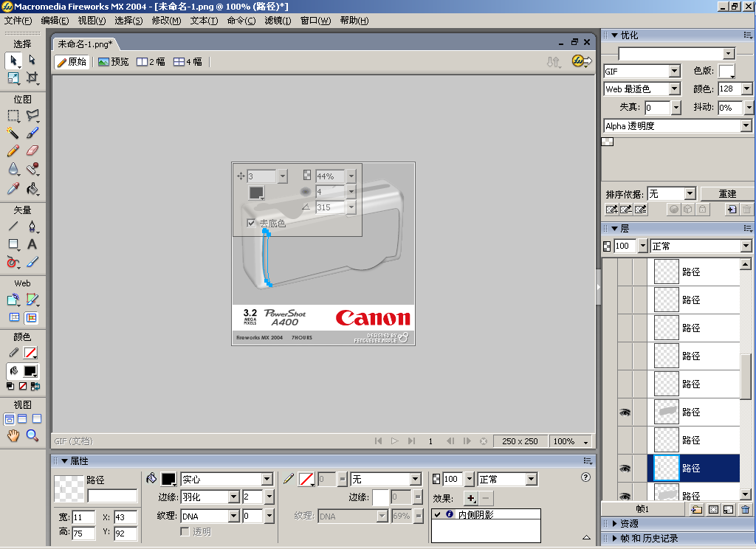756x549 pixels.
Task: Open the toolbox stroke color swatch
Action: coord(30,353)
